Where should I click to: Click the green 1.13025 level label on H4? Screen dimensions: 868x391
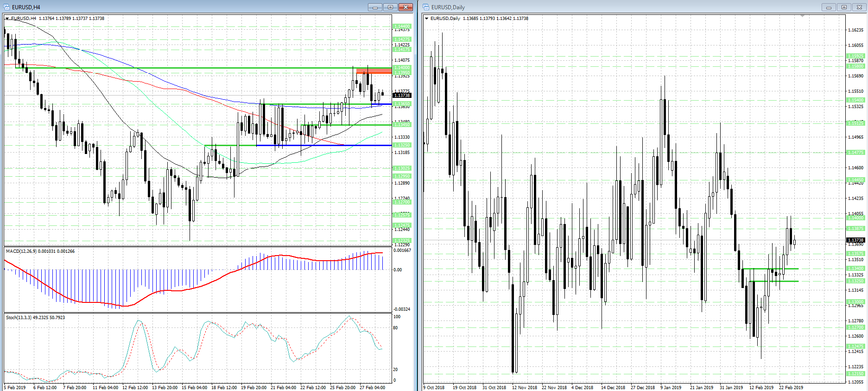pos(402,168)
